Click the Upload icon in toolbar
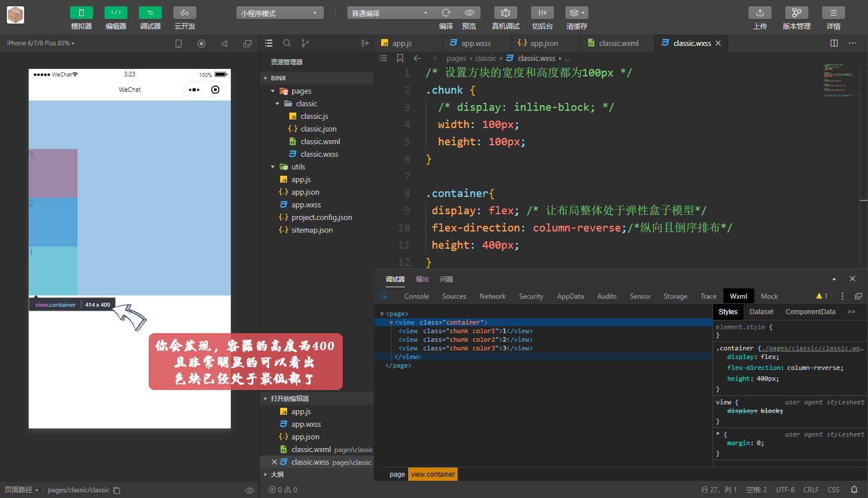 coord(759,13)
